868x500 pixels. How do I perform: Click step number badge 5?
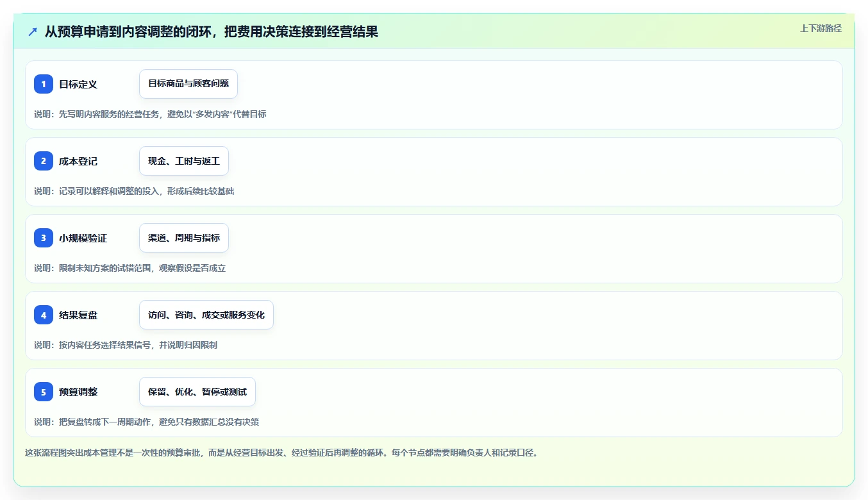point(44,392)
